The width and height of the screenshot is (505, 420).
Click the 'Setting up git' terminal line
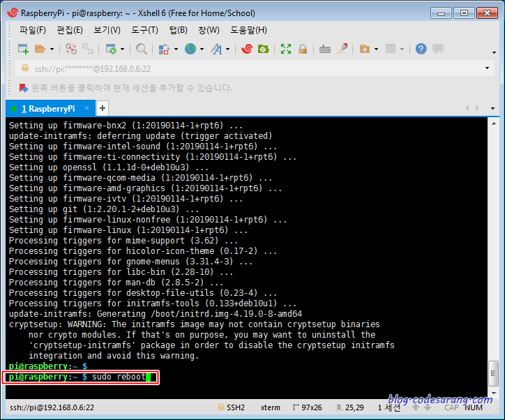click(104, 209)
